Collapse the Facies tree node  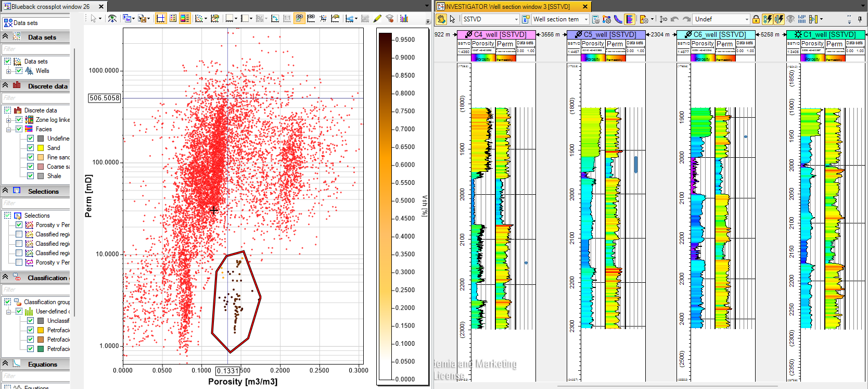[x=8, y=129]
